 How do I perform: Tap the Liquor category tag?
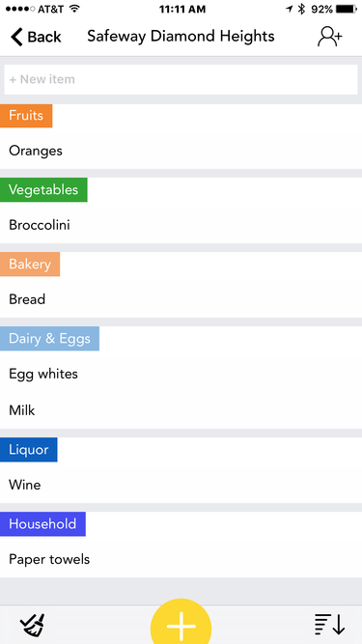[29, 450]
